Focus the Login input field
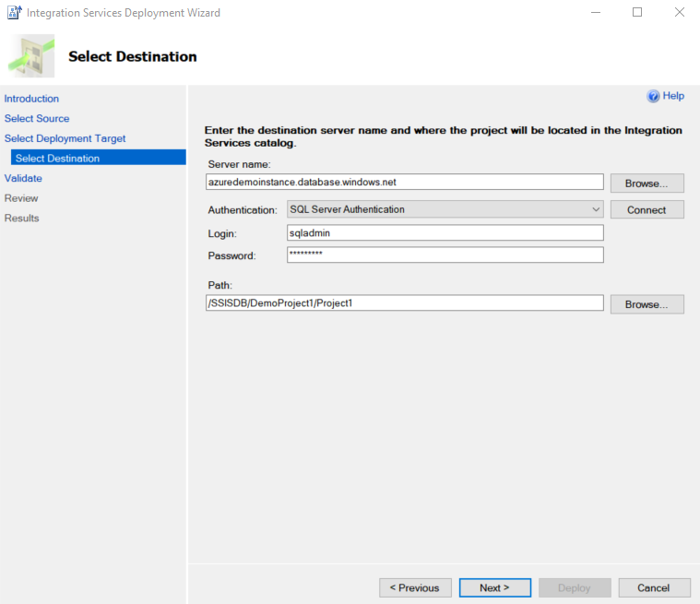This screenshot has height=604, width=700. pyautogui.click(x=445, y=233)
